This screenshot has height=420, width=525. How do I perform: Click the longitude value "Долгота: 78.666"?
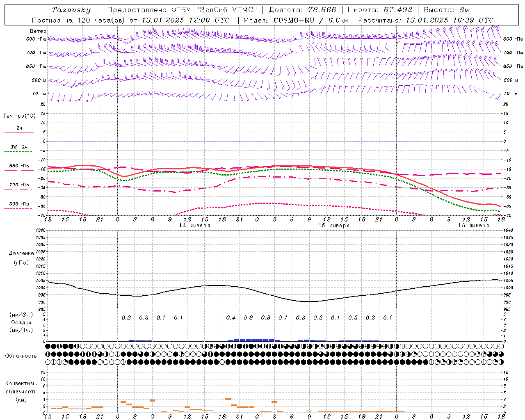pyautogui.click(x=303, y=10)
